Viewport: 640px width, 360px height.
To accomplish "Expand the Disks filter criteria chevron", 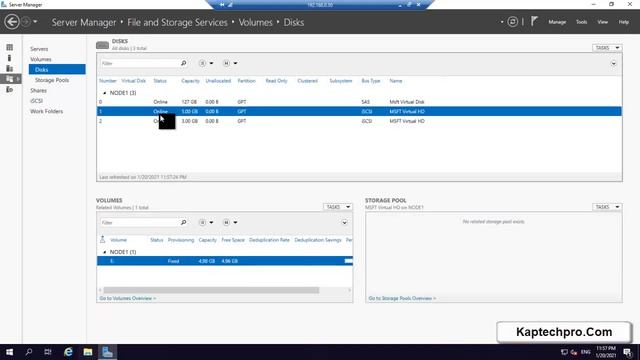I will coord(613,64).
